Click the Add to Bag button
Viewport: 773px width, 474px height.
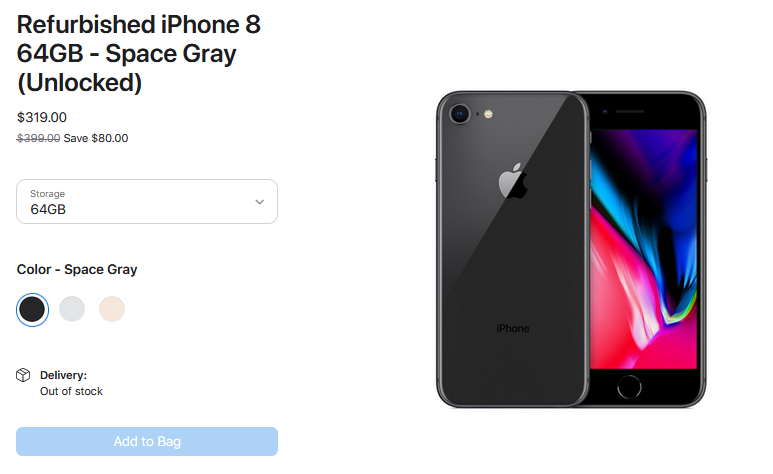click(x=147, y=441)
